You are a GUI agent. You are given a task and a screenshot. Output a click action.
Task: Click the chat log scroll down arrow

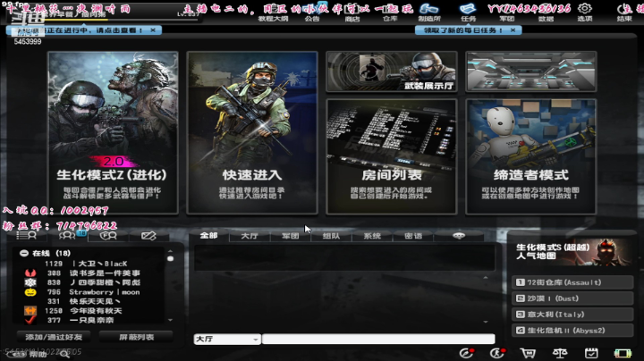point(486,322)
